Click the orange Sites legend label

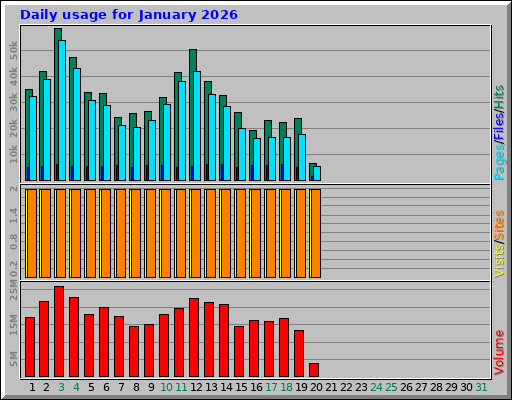(499, 225)
